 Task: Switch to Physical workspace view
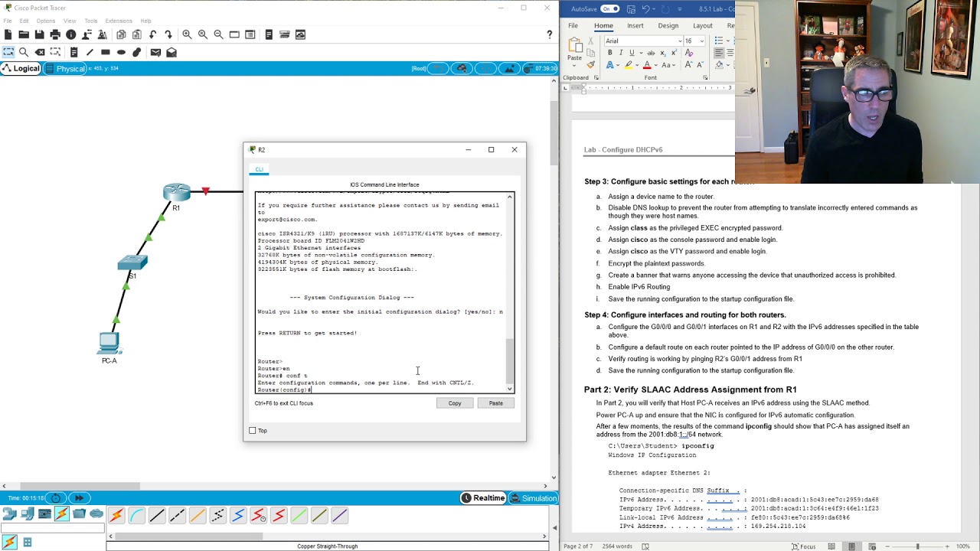coord(66,68)
